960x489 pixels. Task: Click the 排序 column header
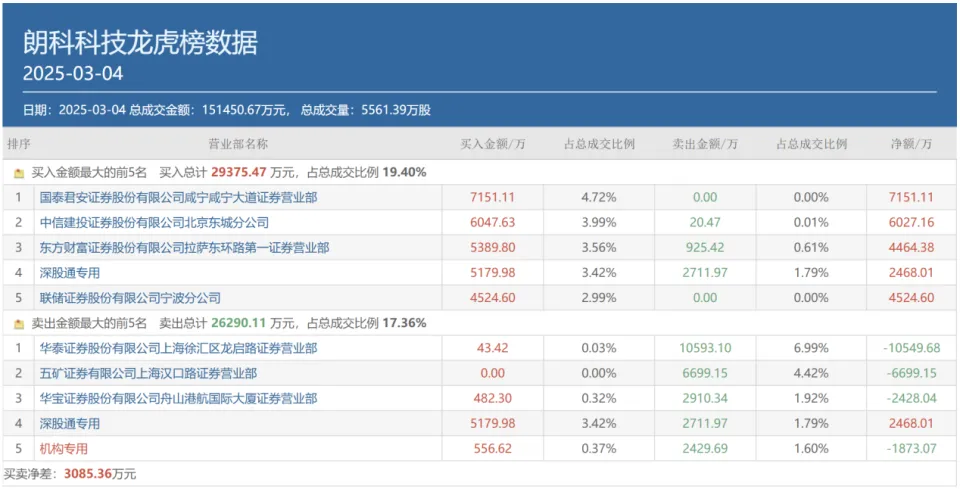pyautogui.click(x=19, y=145)
